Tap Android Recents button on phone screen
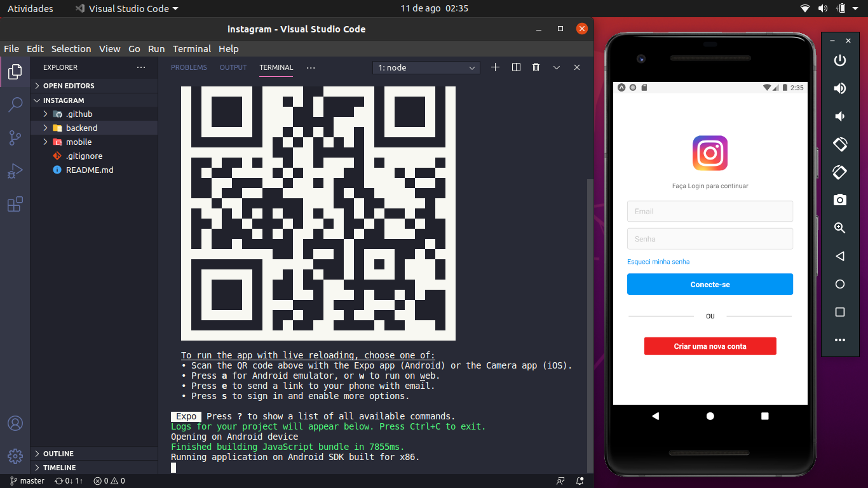 click(x=765, y=416)
